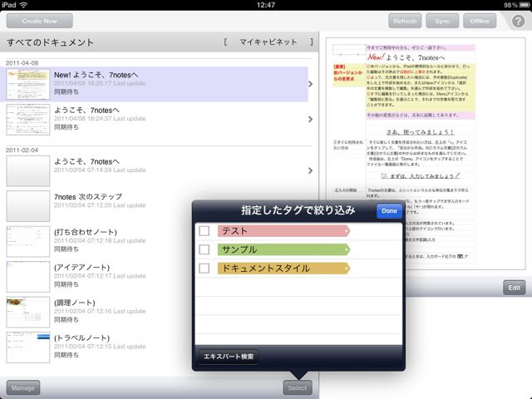Screen dimensions: 532x399
Task: Expand chevron for New! ようこそ、7notesへ
Action: (310, 84)
